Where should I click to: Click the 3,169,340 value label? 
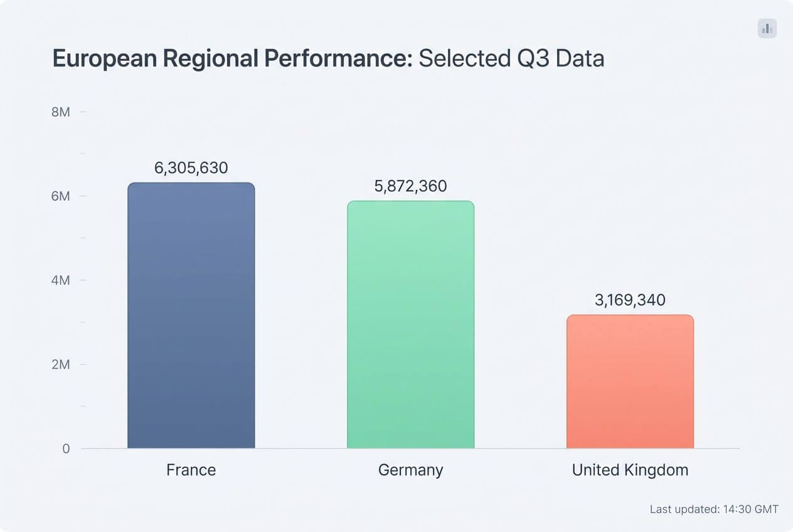(x=630, y=300)
